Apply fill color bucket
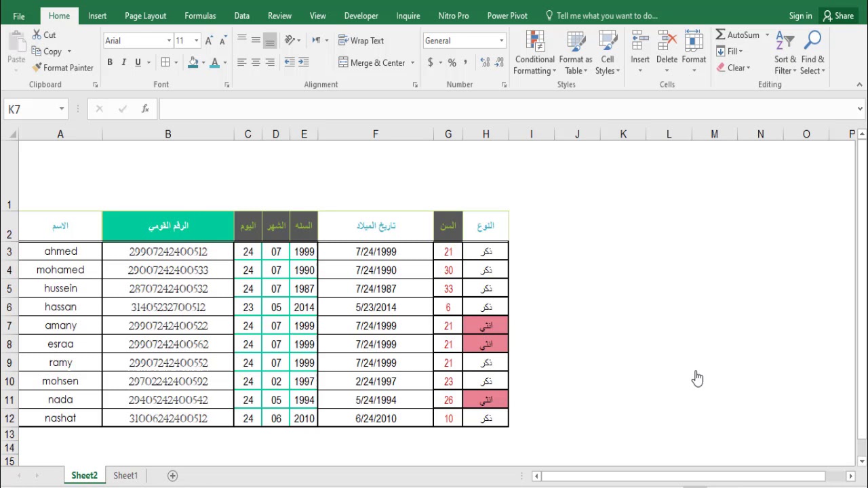868x488 pixels. click(193, 62)
